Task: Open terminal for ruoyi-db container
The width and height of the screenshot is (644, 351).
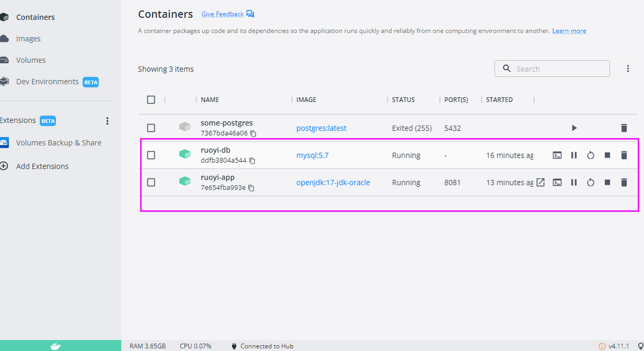Action: point(557,155)
